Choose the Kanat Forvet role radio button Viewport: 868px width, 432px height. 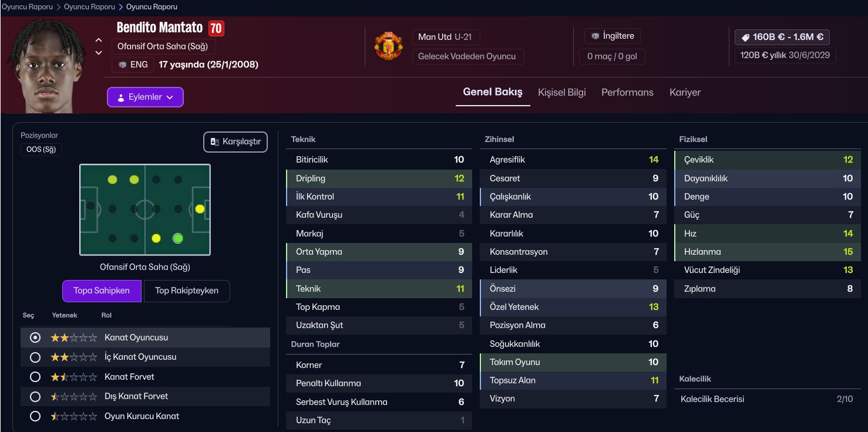[x=35, y=377]
